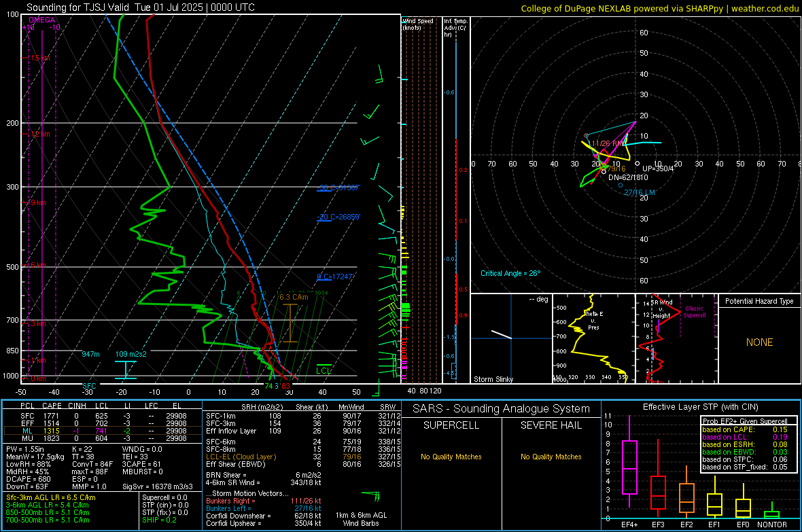Click the '27/16 LM' hodograph label
The image size is (802, 532).
[640, 193]
